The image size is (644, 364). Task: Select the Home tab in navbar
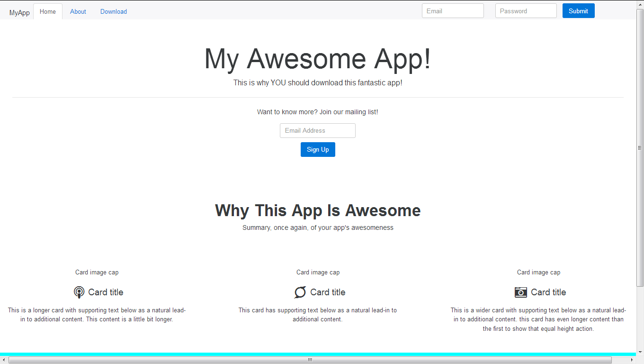48,11
